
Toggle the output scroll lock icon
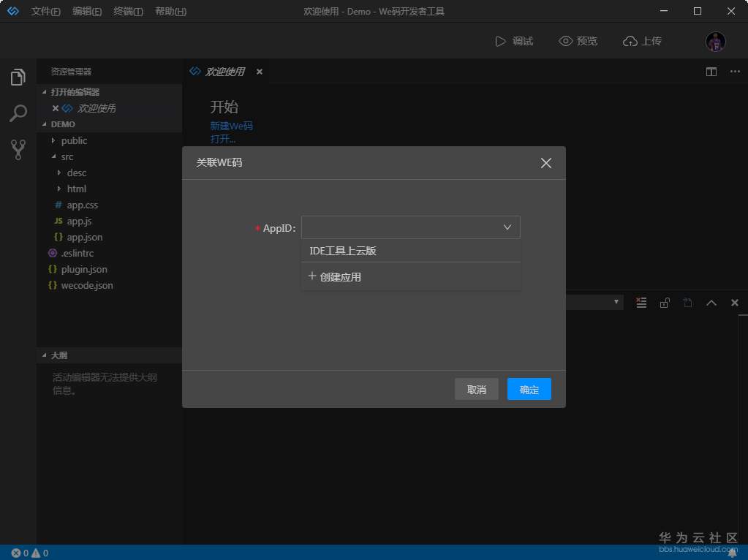tap(665, 303)
